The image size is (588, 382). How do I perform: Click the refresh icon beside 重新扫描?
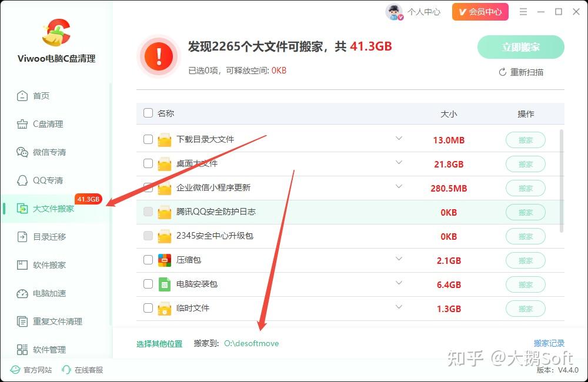[x=503, y=72]
